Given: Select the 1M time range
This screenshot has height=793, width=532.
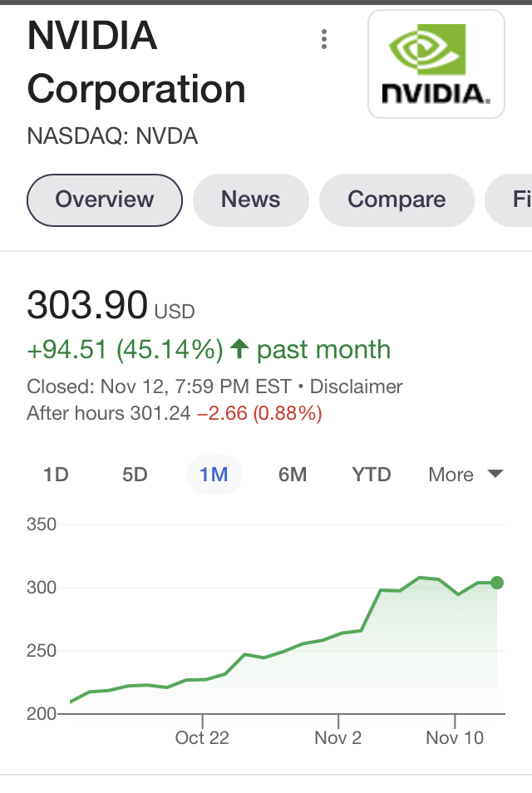Looking at the screenshot, I should point(214,475).
